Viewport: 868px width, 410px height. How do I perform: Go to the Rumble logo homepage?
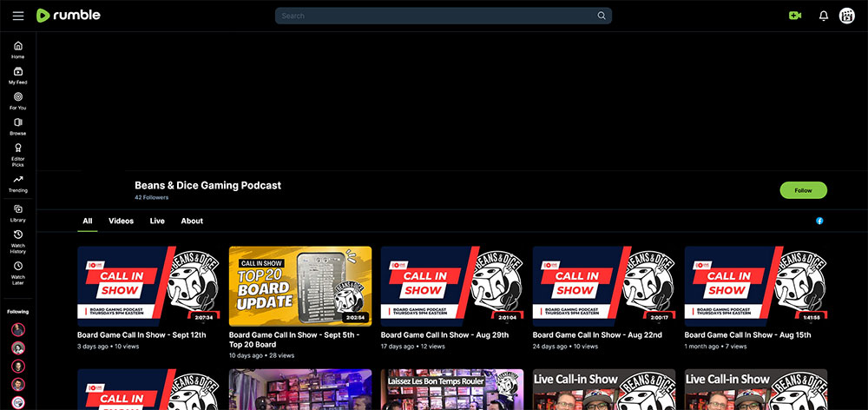click(x=68, y=16)
